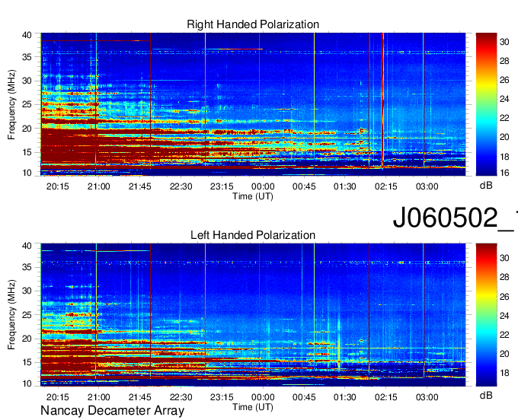Click the "18" value on the Left Handed colorbar
This screenshot has width=518, height=420.
point(504,373)
